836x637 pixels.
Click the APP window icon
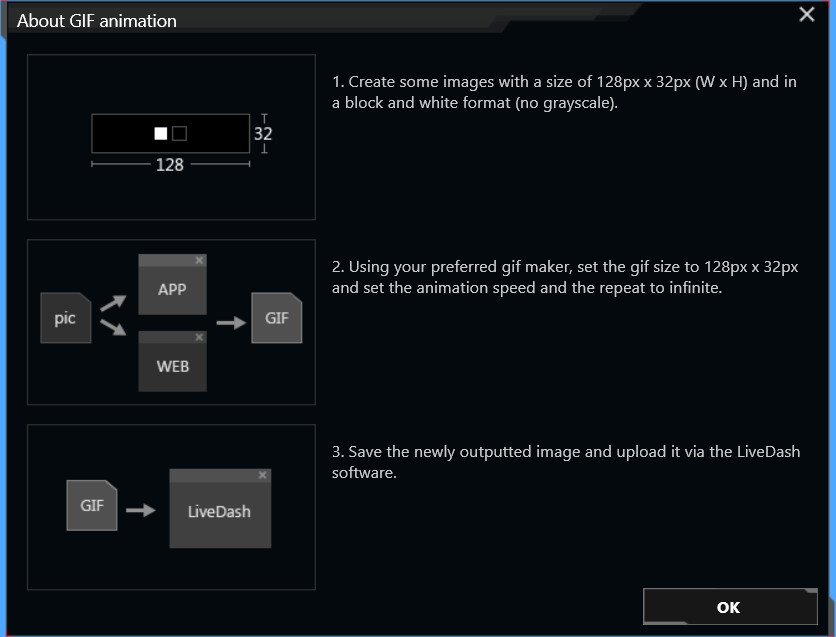(x=172, y=284)
